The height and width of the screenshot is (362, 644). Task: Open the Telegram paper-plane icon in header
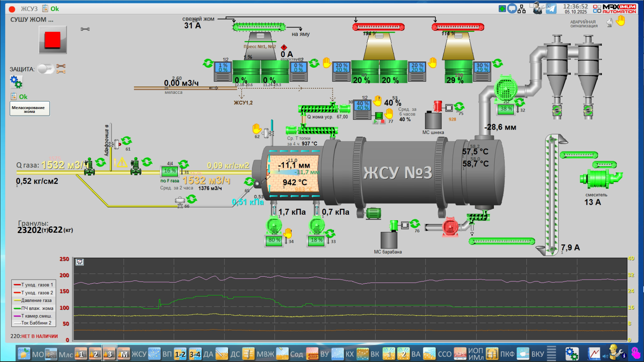tap(551, 8)
